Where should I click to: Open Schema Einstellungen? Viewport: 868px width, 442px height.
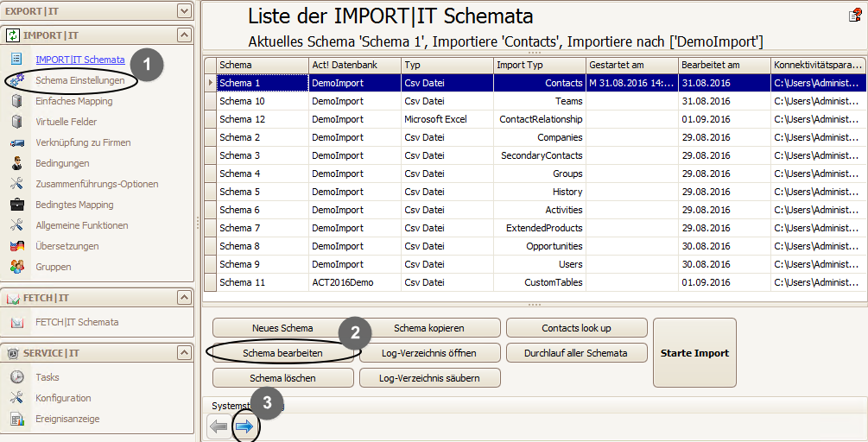[80, 80]
